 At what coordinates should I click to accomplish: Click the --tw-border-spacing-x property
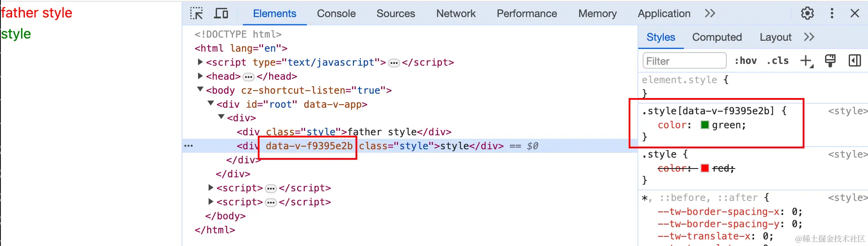(x=719, y=212)
